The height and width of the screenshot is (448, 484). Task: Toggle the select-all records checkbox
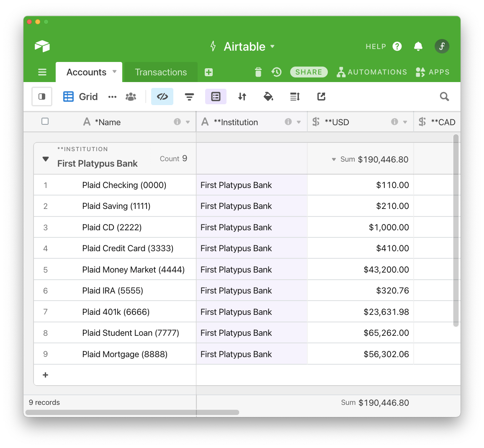45,121
